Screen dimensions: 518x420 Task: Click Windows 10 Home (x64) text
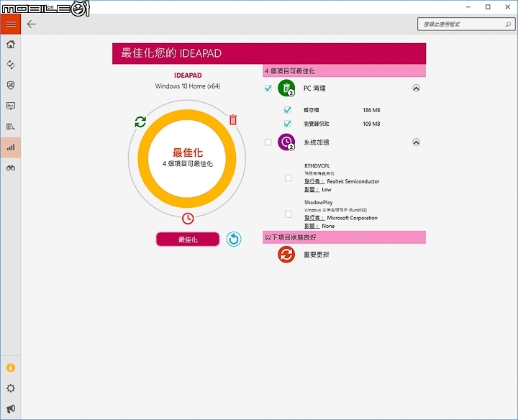coord(188,86)
